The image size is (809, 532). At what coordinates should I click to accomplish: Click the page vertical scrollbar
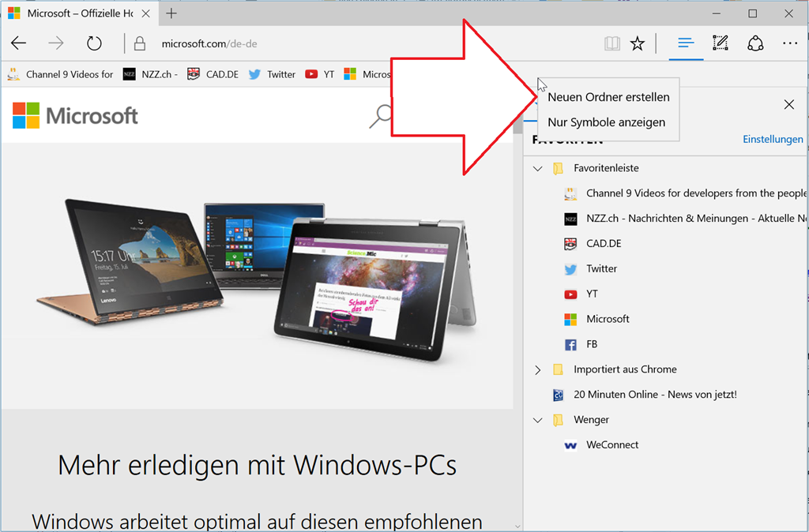[x=518, y=309]
